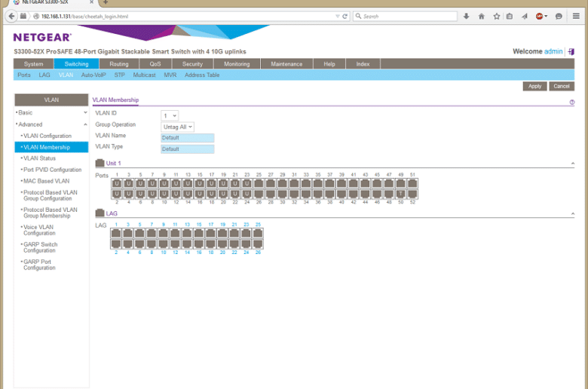Open the System main tab
Screen dimensions: 588x389
(x=33, y=64)
